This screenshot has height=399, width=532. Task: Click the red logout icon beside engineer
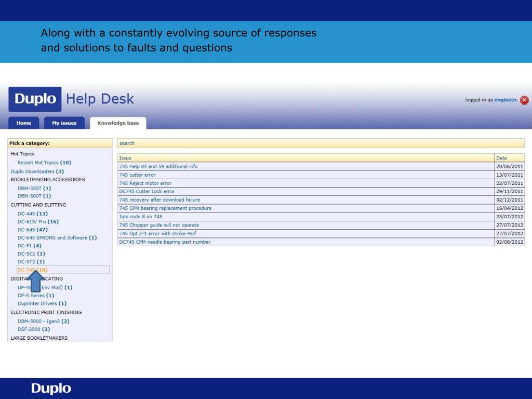point(524,100)
